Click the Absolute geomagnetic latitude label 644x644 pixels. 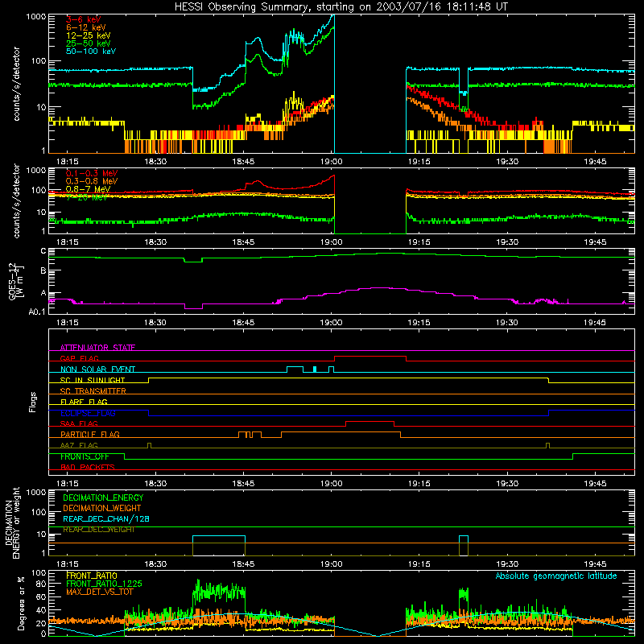point(556,576)
